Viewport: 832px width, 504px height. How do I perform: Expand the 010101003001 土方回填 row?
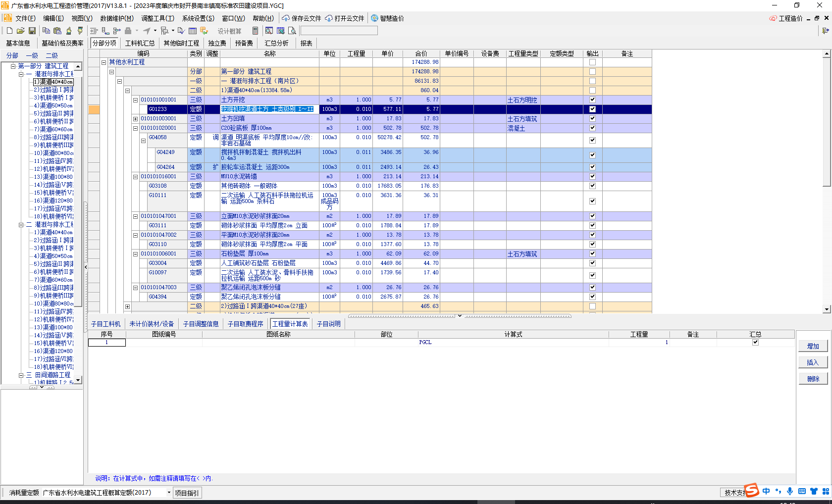(x=135, y=119)
